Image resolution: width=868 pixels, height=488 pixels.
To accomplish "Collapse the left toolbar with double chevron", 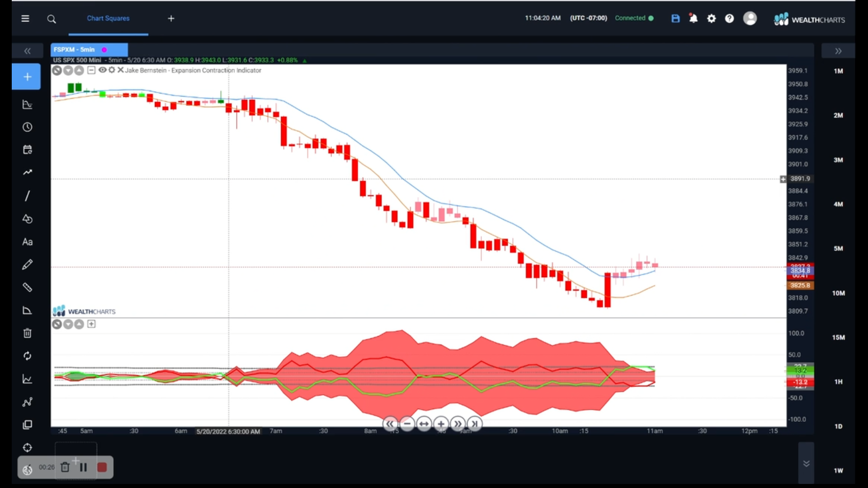I will pyautogui.click(x=27, y=51).
